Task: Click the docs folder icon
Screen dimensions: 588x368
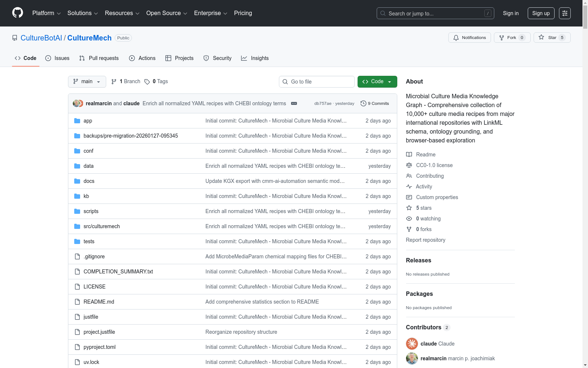Action: pos(77,181)
